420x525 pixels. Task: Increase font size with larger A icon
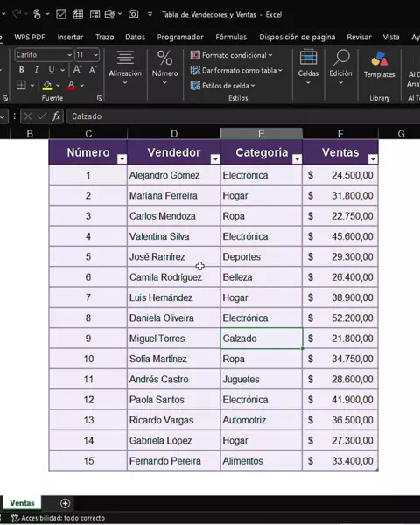[77, 70]
